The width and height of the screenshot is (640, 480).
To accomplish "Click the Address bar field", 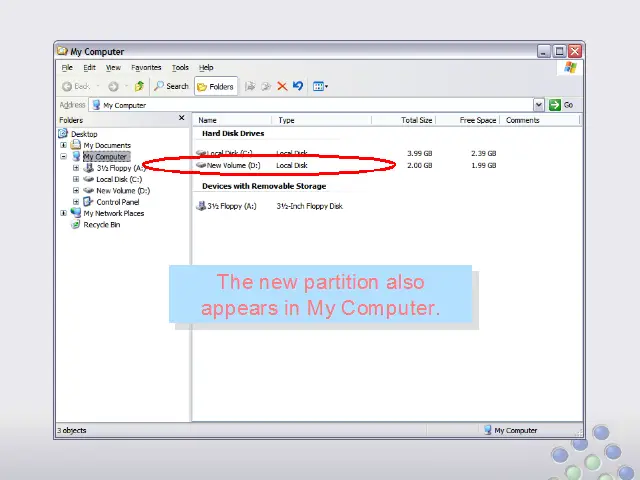I will click(x=312, y=105).
